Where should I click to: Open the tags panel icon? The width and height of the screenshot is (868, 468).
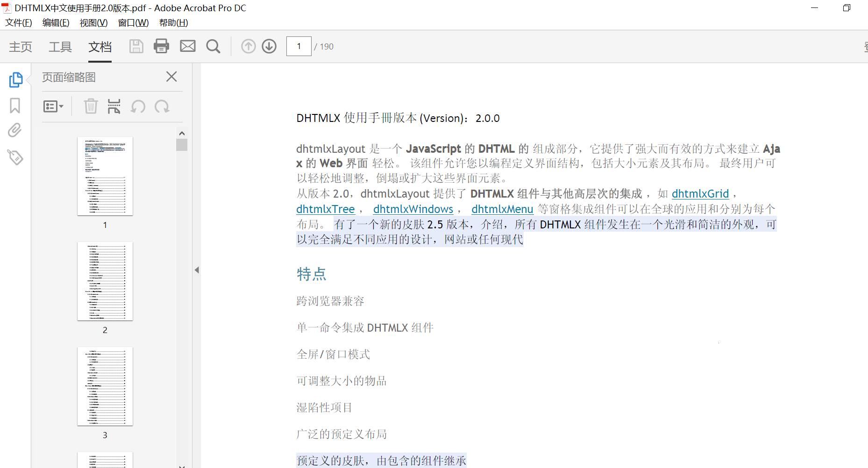tap(15, 157)
